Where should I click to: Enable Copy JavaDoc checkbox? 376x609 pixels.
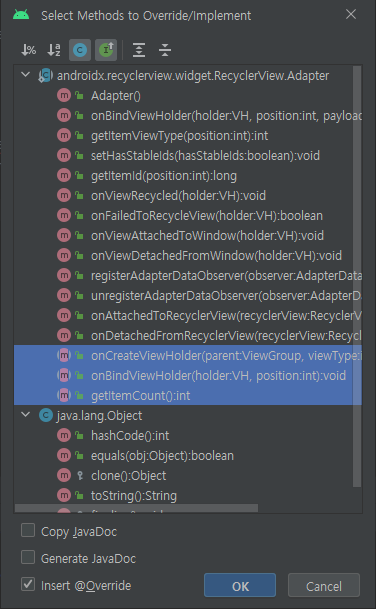pos(28,531)
